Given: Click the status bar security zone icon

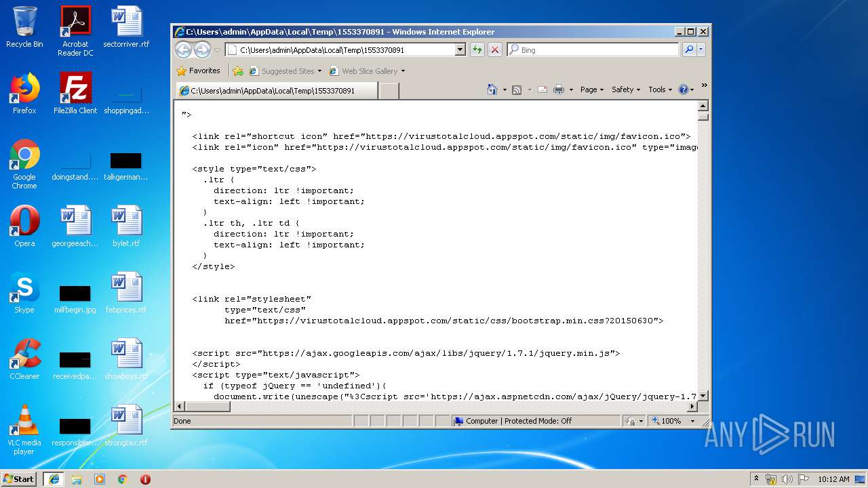Looking at the screenshot, I should pyautogui.click(x=634, y=421).
